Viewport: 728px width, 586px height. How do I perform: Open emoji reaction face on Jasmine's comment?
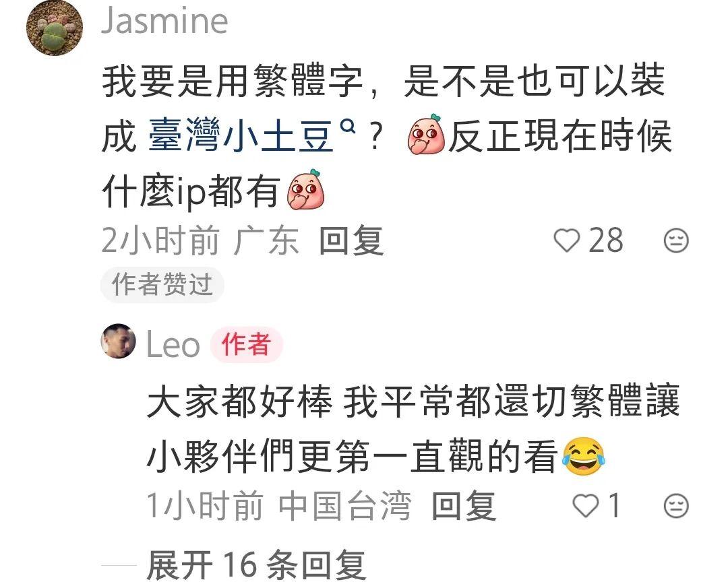point(676,240)
